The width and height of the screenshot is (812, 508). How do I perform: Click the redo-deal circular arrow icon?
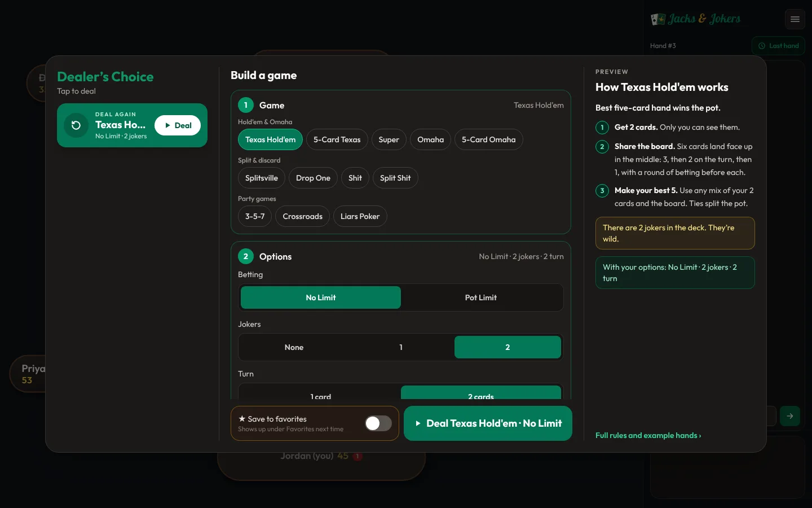point(76,125)
